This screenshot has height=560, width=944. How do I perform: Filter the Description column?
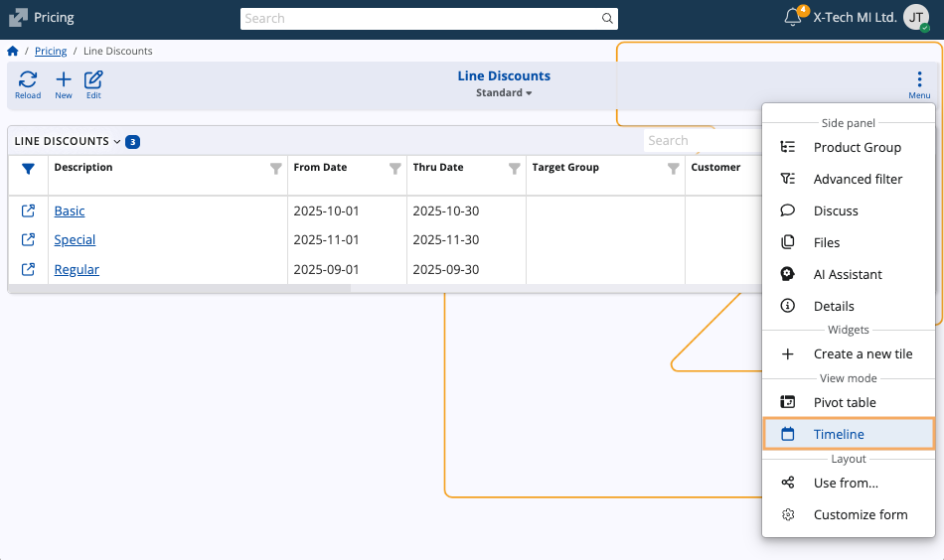[276, 169]
